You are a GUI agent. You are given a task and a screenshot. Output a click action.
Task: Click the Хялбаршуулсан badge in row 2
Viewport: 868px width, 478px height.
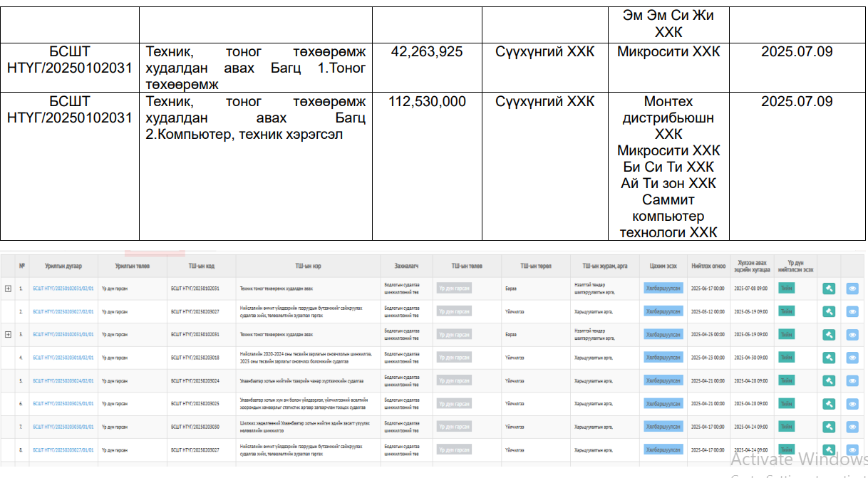point(663,311)
